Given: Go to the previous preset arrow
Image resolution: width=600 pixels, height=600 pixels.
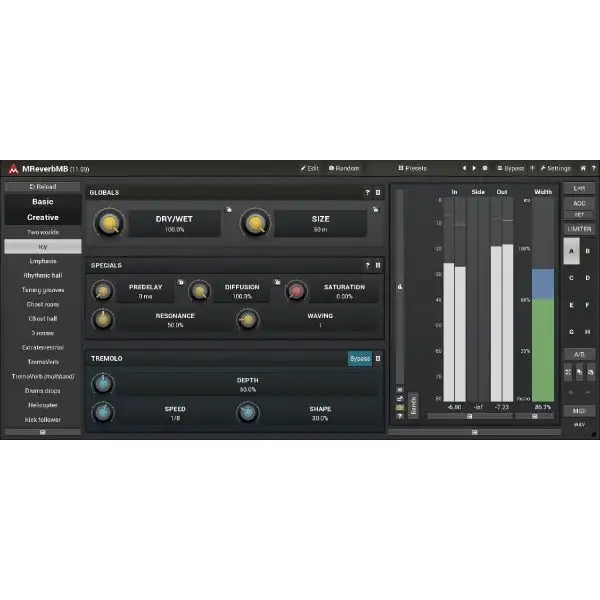Looking at the screenshot, I should (463, 168).
